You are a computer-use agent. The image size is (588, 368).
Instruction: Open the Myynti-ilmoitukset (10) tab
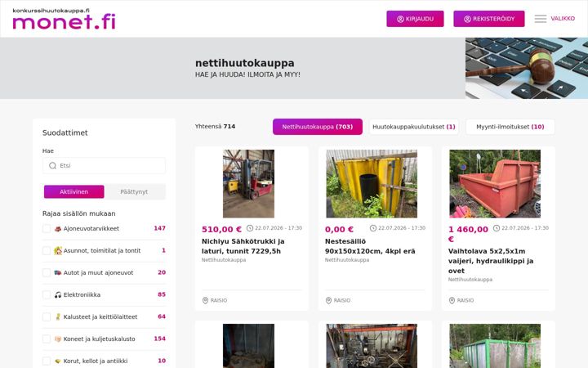click(510, 127)
